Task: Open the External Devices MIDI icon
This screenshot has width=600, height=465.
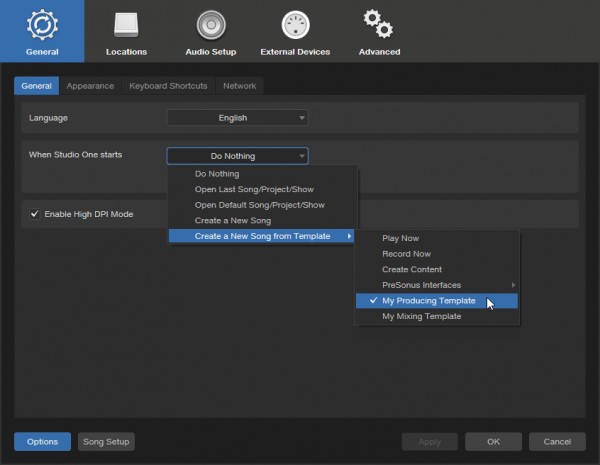Action: 295,25
